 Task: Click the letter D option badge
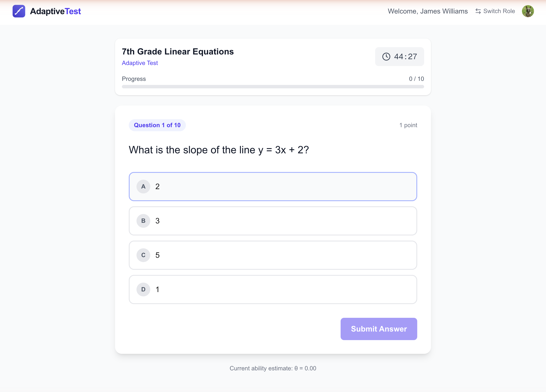tap(143, 289)
